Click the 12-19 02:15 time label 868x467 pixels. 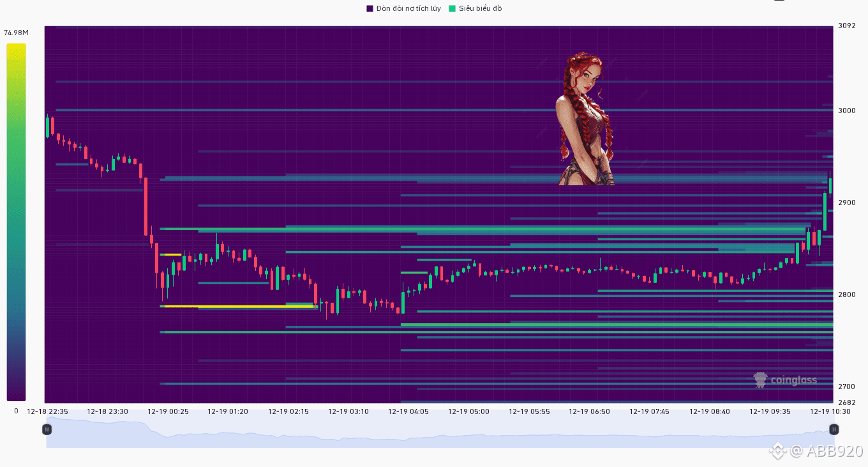click(x=288, y=411)
